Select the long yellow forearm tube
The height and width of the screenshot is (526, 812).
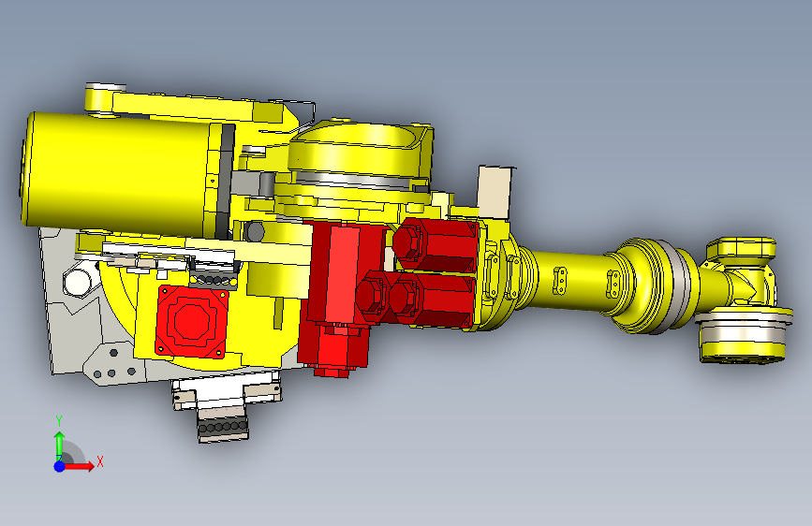coord(572,280)
